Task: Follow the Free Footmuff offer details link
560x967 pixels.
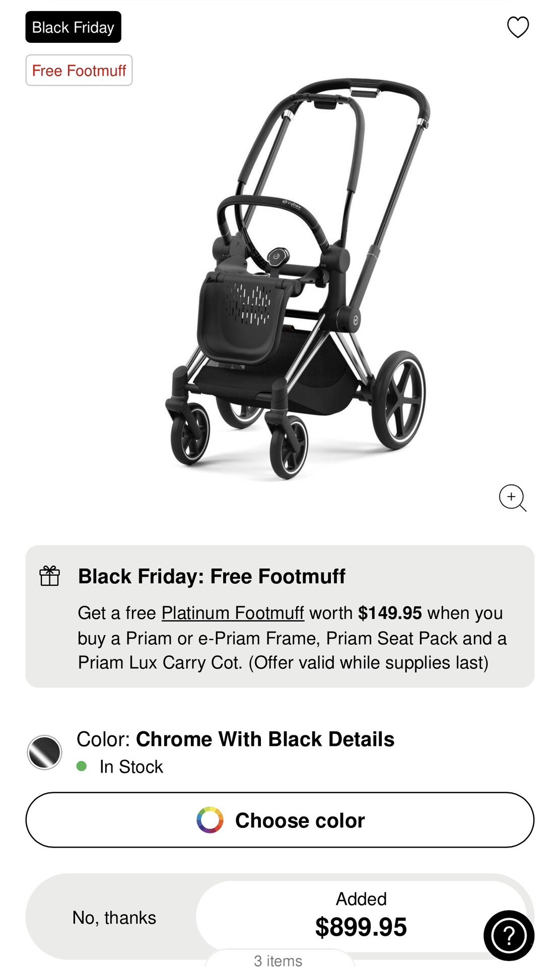Action: coord(232,612)
